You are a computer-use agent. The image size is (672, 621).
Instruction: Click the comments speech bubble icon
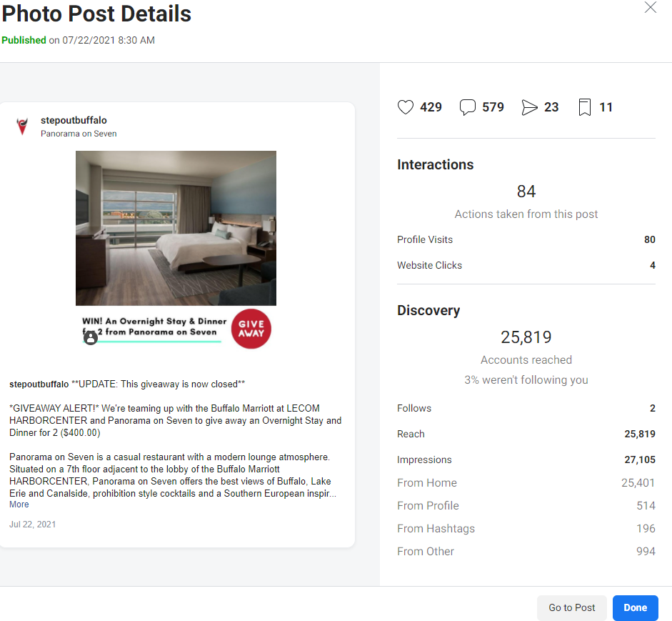(468, 107)
